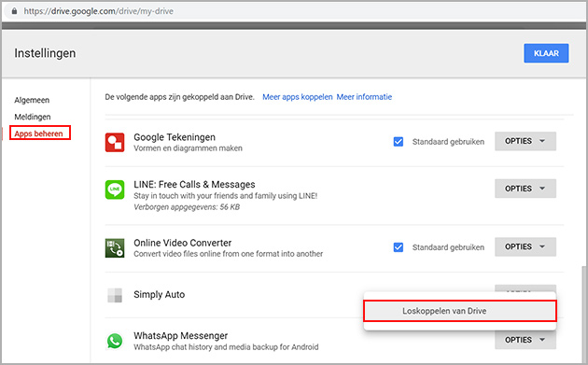Click Convert video files online description

click(229, 254)
